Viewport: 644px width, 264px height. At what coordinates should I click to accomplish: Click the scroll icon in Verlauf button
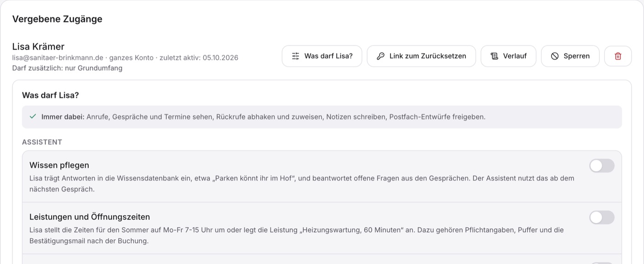pyautogui.click(x=494, y=56)
